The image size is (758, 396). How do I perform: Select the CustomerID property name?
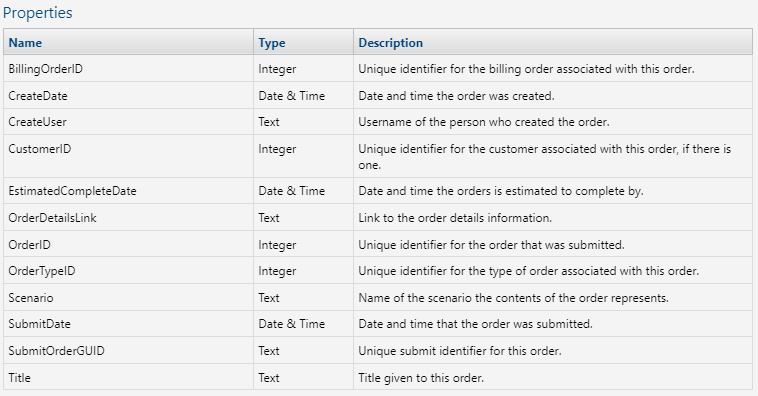[40, 149]
